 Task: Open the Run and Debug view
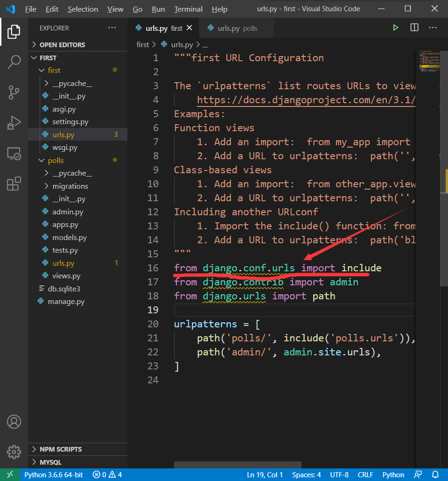[14, 123]
